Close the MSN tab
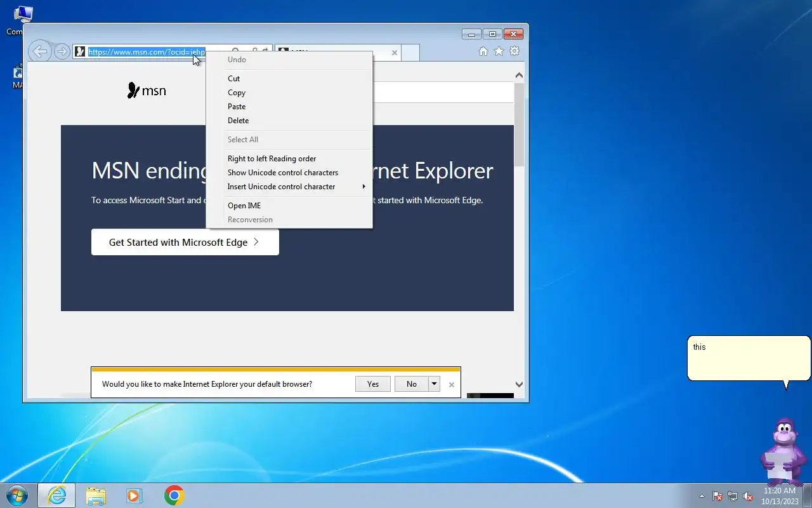 (394, 53)
